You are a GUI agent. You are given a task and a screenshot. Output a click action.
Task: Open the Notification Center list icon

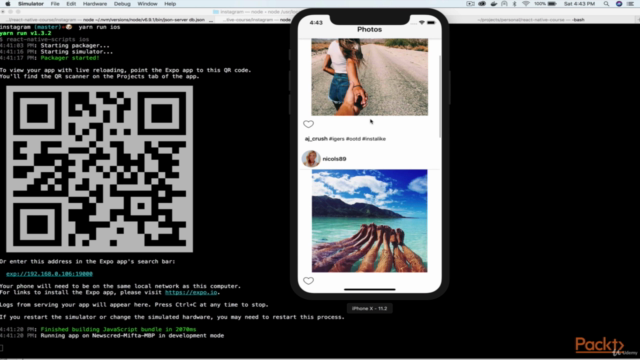point(630,4)
